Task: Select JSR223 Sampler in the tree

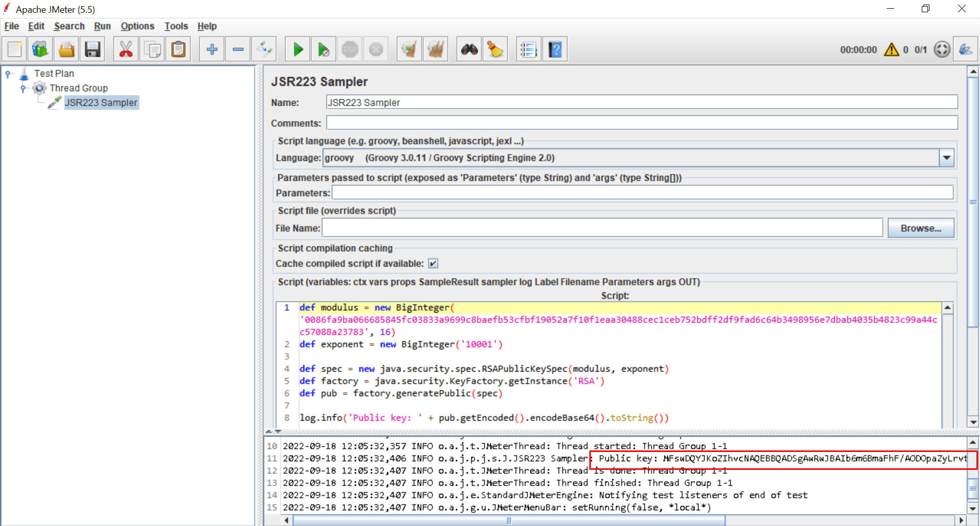Action: click(x=101, y=103)
